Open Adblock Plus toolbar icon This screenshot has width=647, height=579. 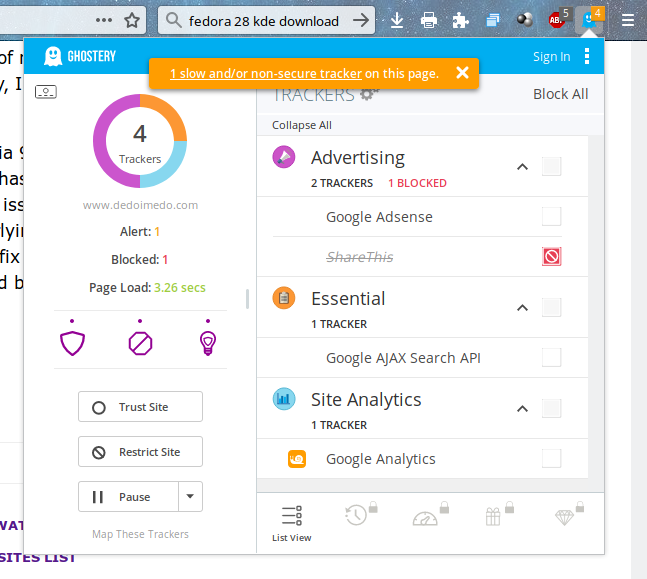tap(557, 19)
